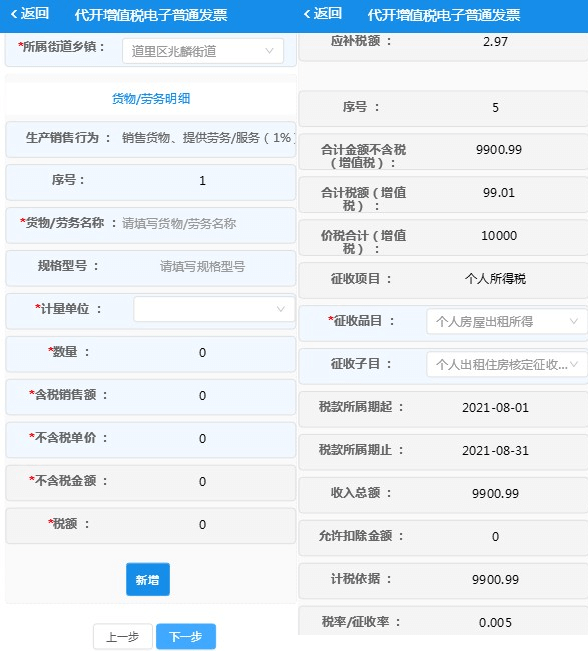
Task: Select the 含税销售额 field
Action: pyautogui.click(x=202, y=395)
